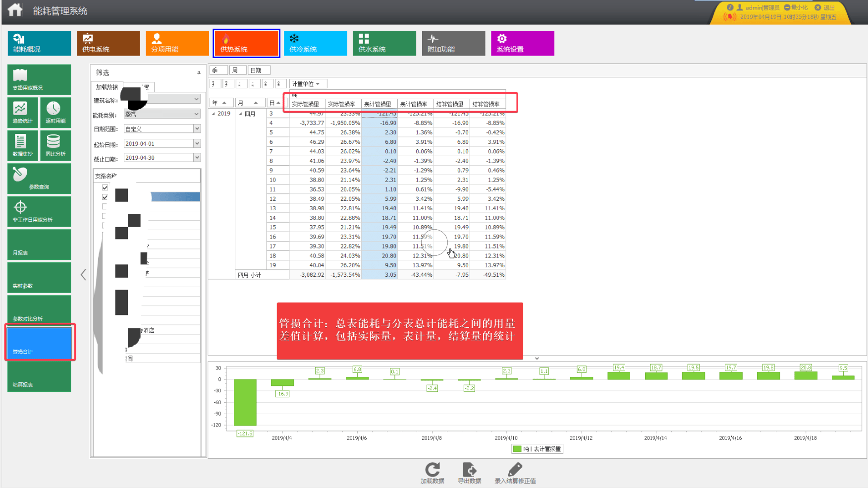
Task: Collapse the 2019 year tree node
Action: (x=214, y=114)
